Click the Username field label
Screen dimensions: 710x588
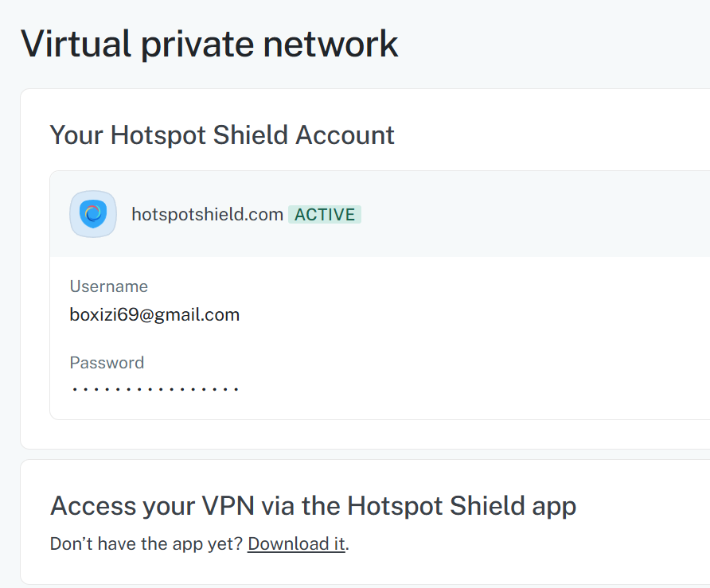pyautogui.click(x=109, y=286)
